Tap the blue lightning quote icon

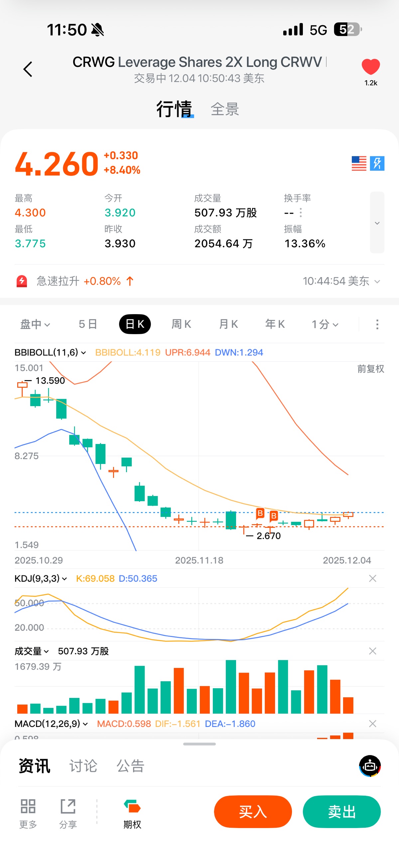click(377, 163)
